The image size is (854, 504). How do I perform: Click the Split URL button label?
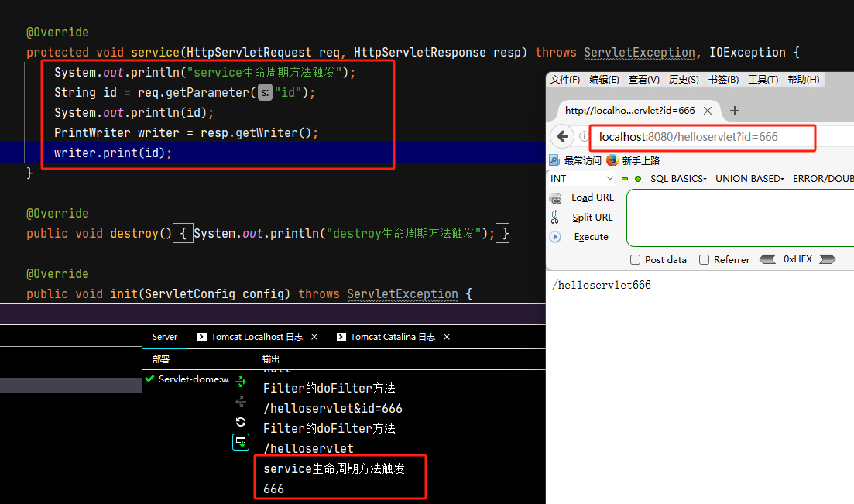(592, 217)
